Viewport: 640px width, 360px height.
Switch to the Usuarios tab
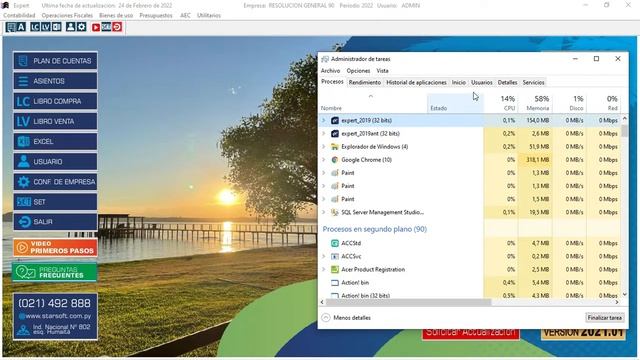click(x=482, y=82)
